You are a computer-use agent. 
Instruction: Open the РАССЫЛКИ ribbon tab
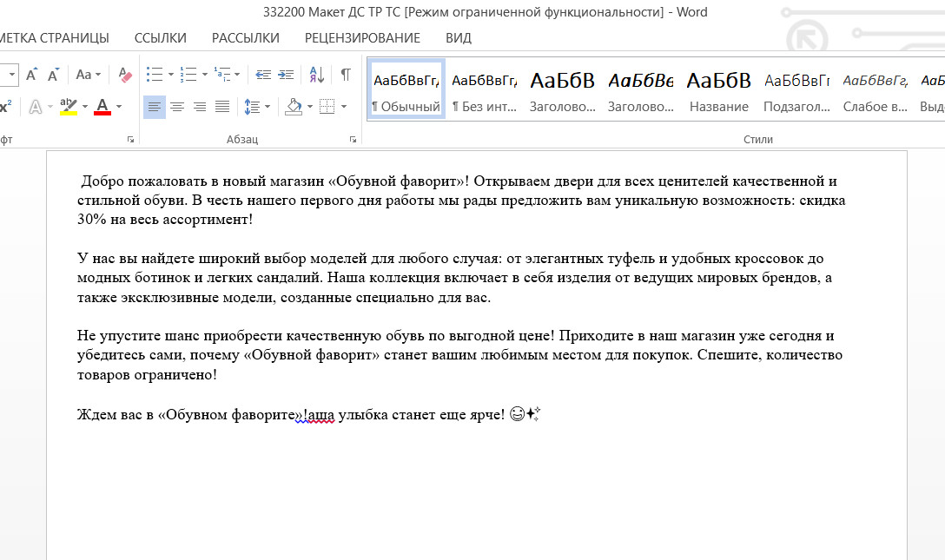tap(245, 38)
